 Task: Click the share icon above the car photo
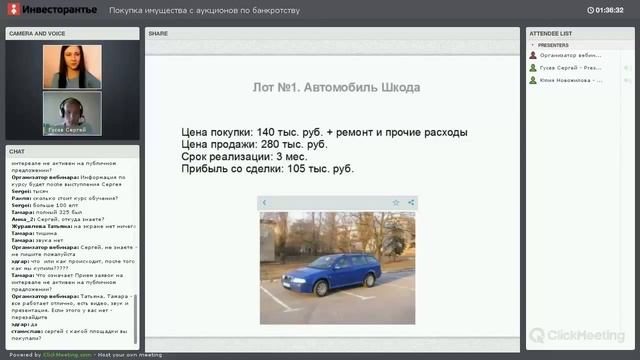tap(411, 202)
